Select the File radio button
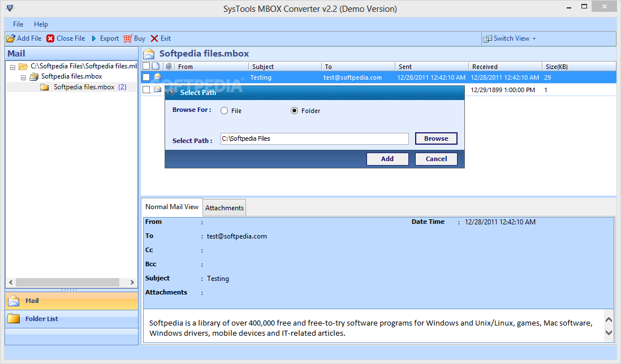 tap(224, 111)
